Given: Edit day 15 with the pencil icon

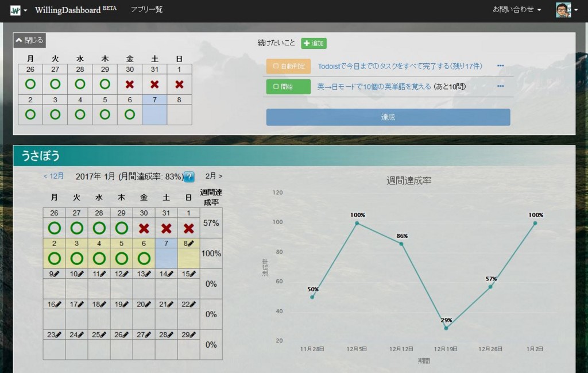Looking at the screenshot, I should click(193, 274).
